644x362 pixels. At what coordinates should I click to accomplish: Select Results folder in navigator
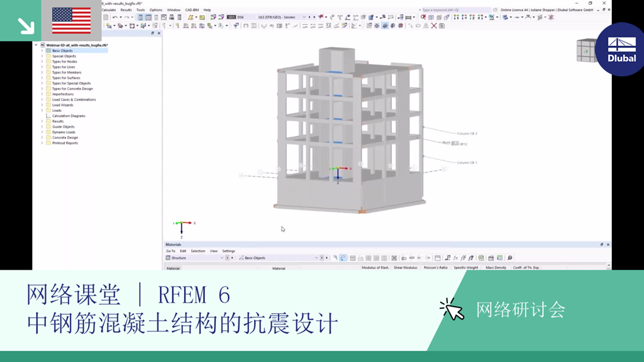(57, 121)
